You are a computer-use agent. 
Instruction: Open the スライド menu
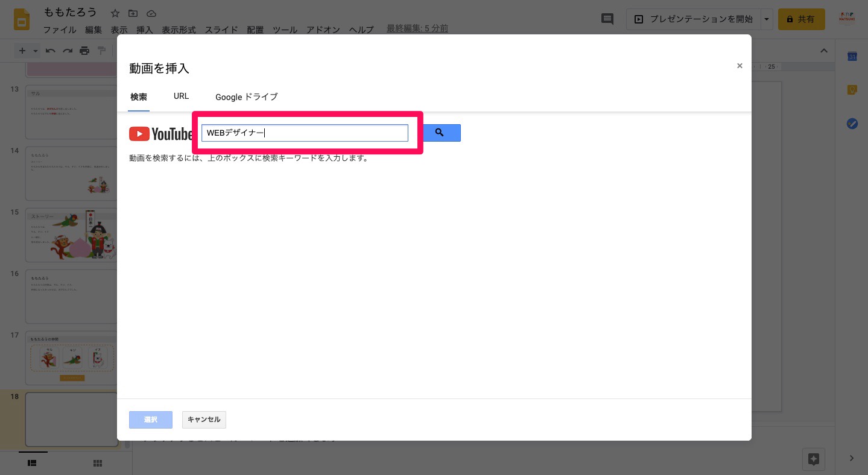click(x=221, y=30)
